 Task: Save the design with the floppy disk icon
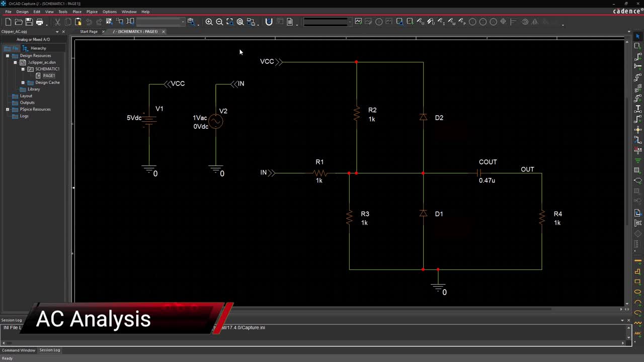[x=29, y=22]
